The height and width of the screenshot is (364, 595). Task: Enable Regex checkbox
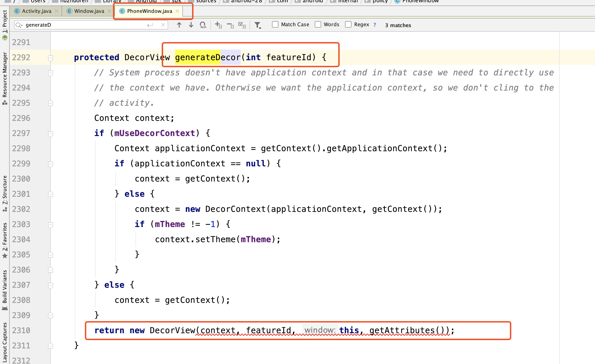coord(348,24)
